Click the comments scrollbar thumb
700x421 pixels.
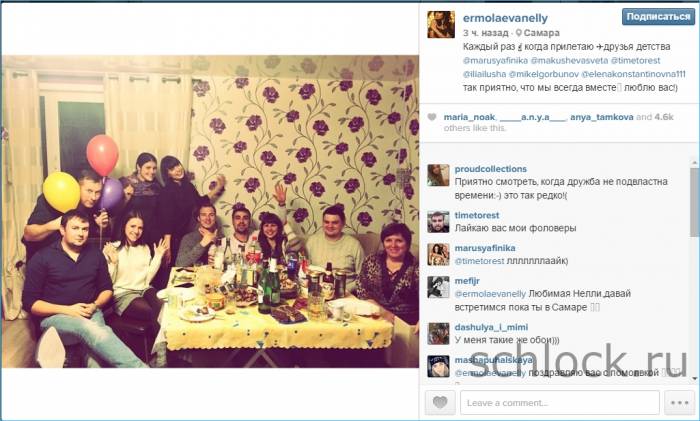coord(695,203)
